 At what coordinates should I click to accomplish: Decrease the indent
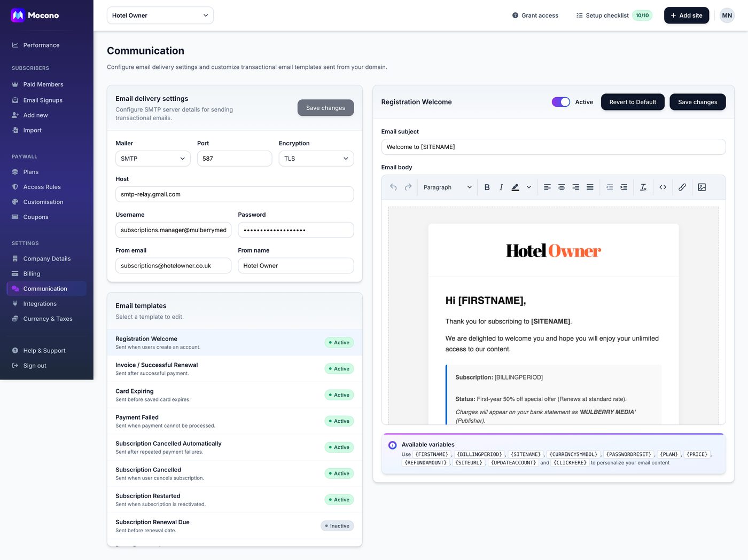click(x=610, y=187)
